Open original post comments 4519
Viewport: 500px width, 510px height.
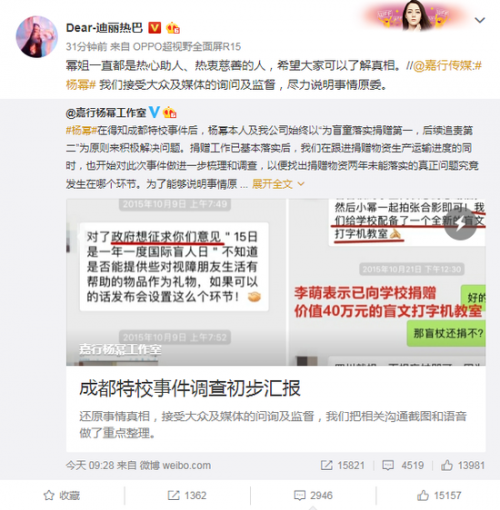(403, 465)
